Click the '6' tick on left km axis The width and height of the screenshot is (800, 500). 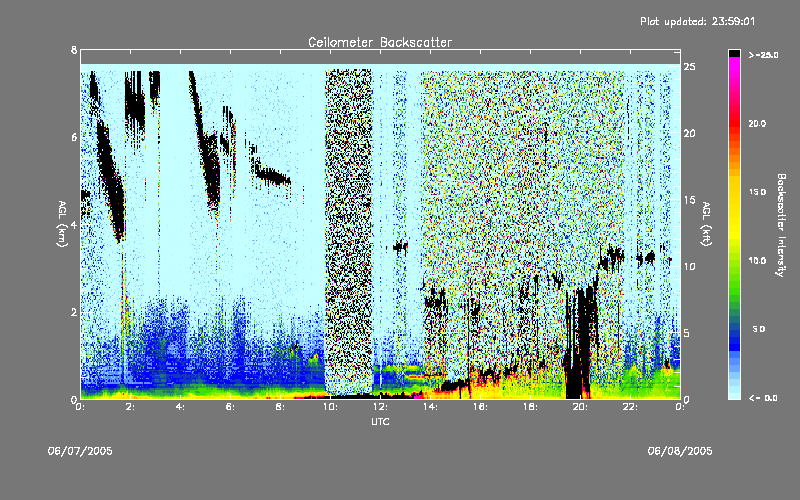tap(74, 137)
